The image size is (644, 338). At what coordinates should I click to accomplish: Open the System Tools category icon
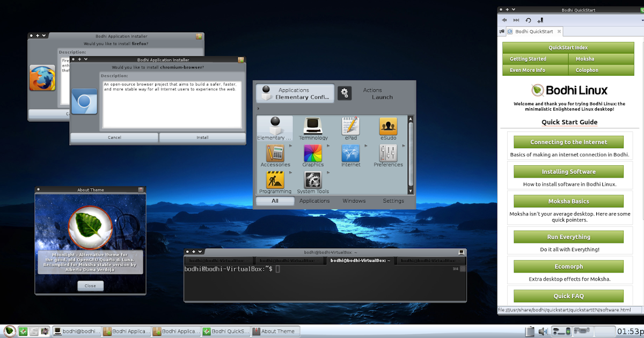313,181
